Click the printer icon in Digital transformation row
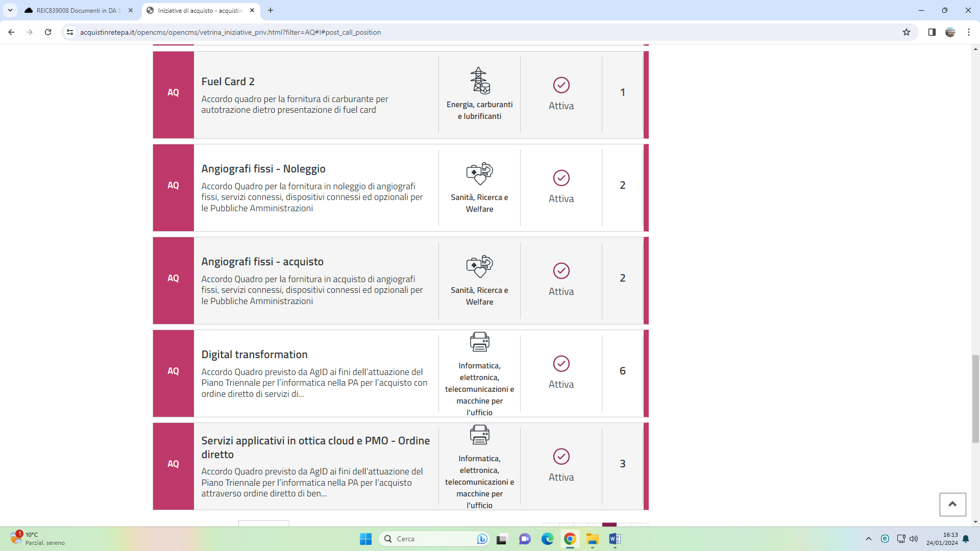This screenshot has width=980, height=551. [x=479, y=342]
